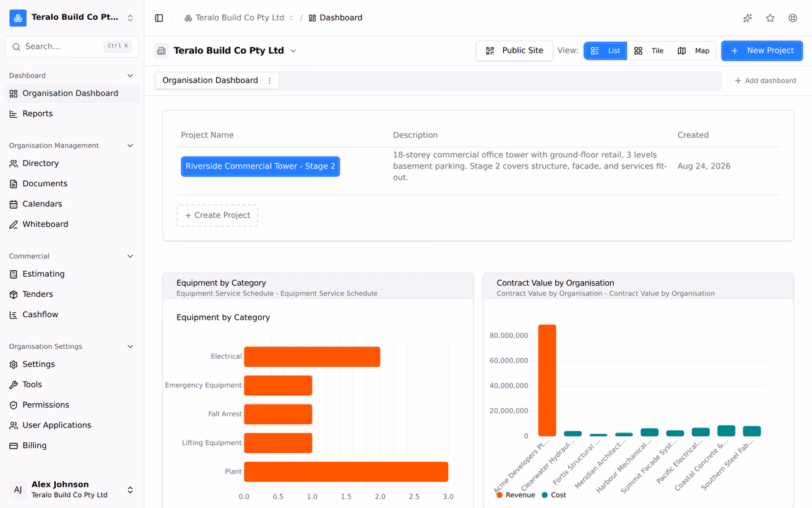Toggle Revenue series in chart legend

click(x=516, y=495)
